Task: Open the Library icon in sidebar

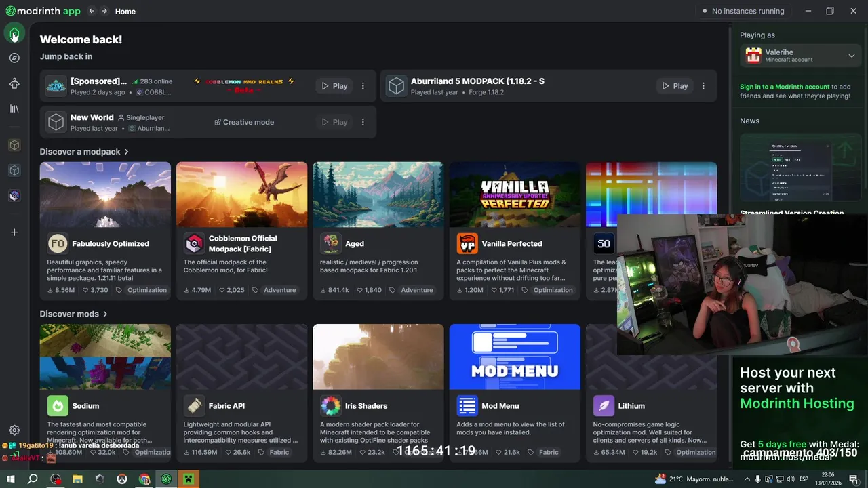Action: coord(14,108)
